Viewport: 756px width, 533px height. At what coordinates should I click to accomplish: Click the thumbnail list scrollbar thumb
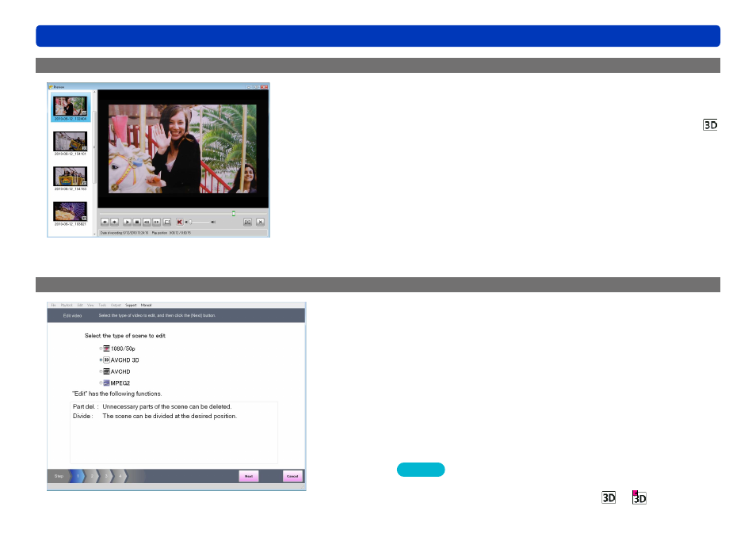[94, 147]
